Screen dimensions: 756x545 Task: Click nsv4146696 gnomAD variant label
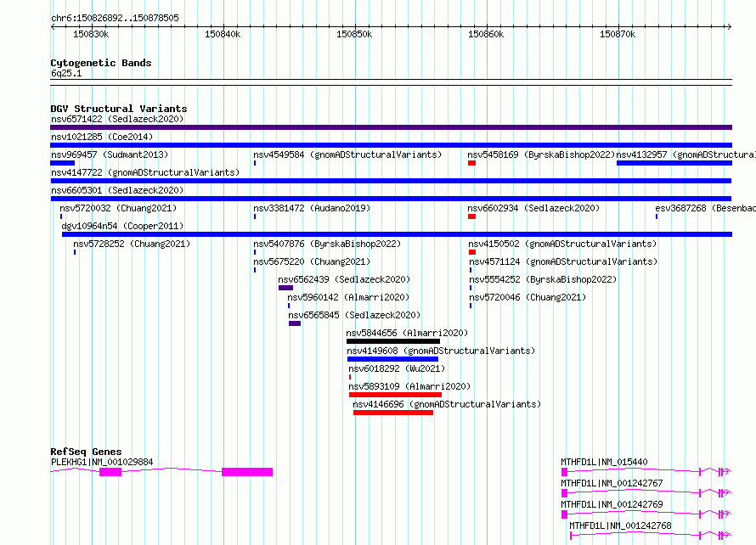click(x=447, y=404)
